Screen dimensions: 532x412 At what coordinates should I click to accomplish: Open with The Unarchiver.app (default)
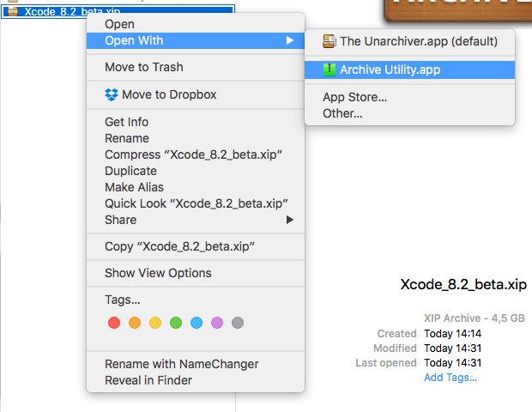[x=409, y=41]
